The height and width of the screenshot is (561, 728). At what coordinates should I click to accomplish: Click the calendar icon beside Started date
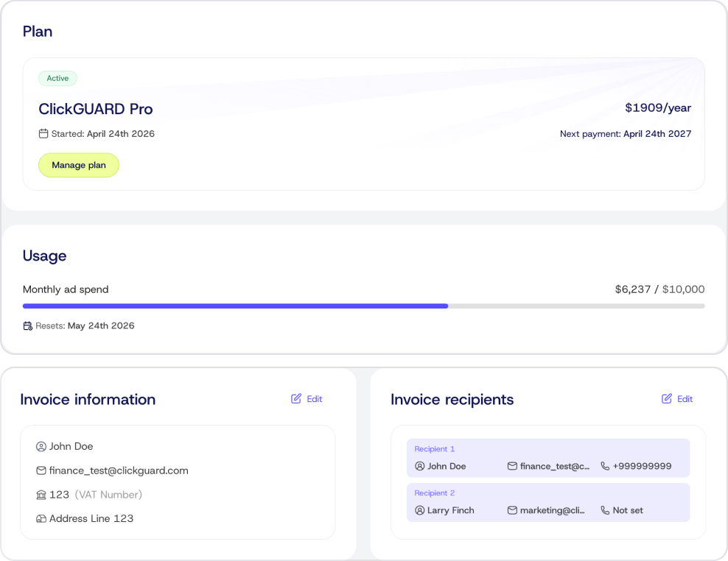pyautogui.click(x=43, y=134)
